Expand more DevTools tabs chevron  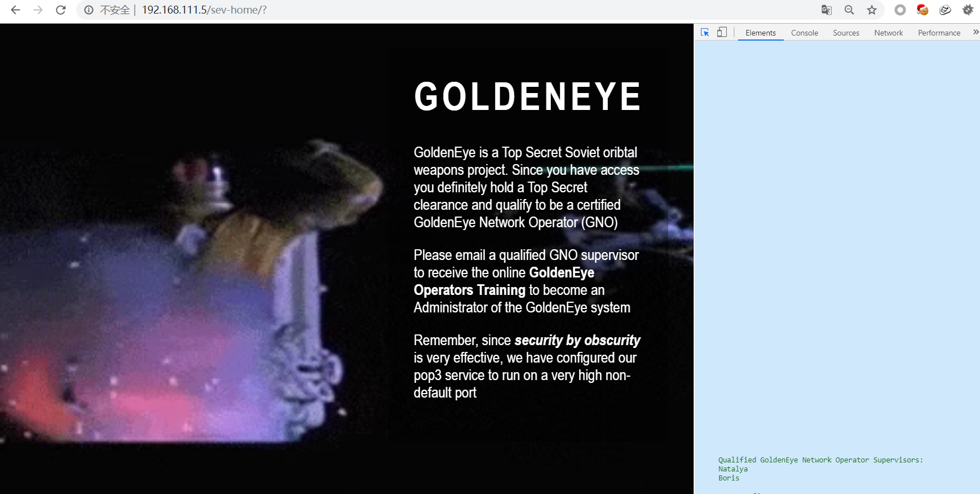pos(975,32)
